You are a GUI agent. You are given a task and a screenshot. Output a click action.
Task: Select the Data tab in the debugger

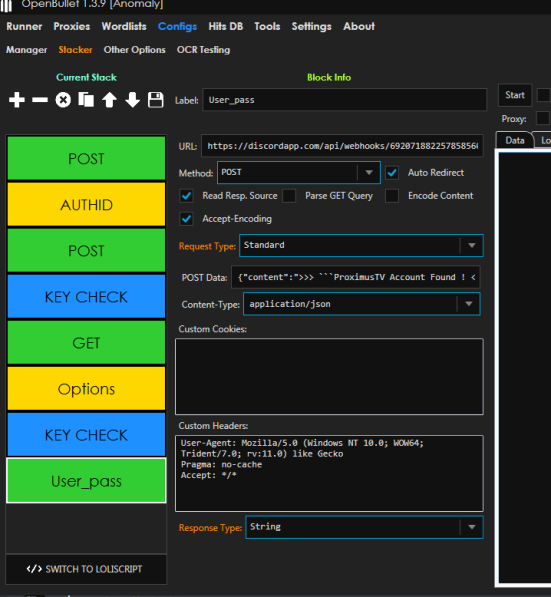(x=514, y=140)
